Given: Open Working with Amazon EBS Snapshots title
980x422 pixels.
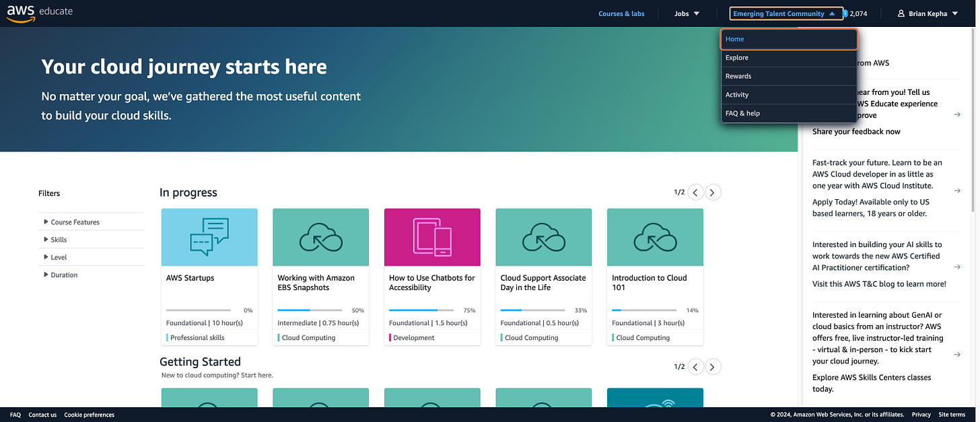Looking at the screenshot, I should pos(316,283).
